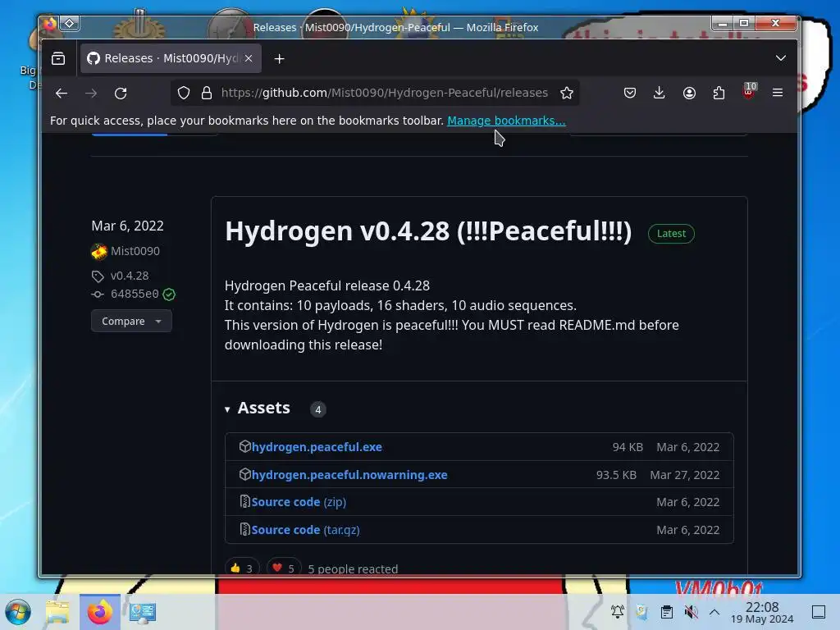Download hydrogen.peaceful.exe

click(x=317, y=447)
